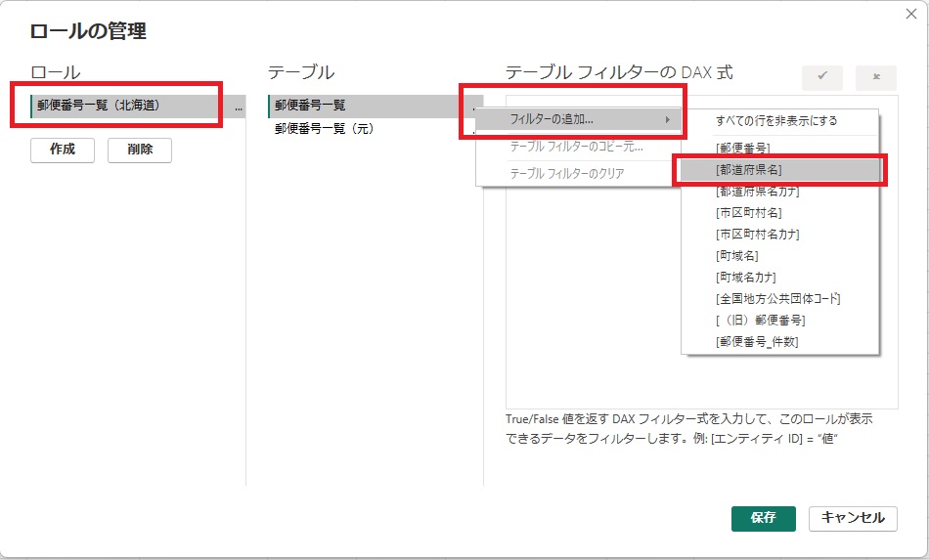Select [郵便番号_件数] column filter
This screenshot has height=560, width=929.
[x=756, y=341]
